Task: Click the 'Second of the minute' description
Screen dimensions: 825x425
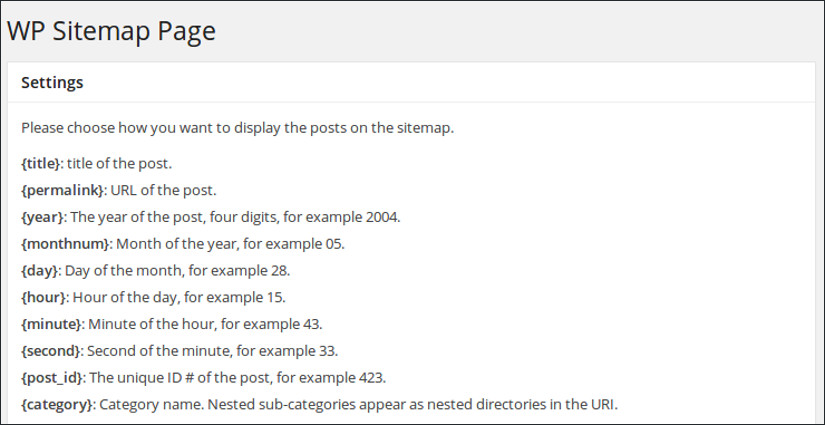Action: coord(164,351)
